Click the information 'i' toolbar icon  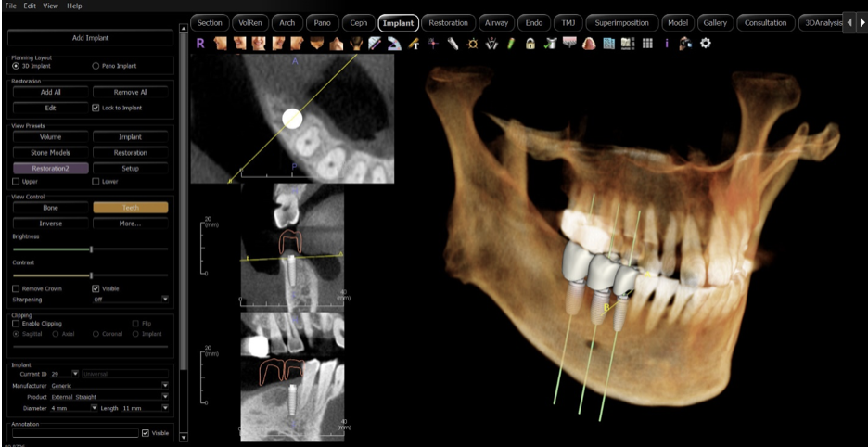(x=667, y=43)
